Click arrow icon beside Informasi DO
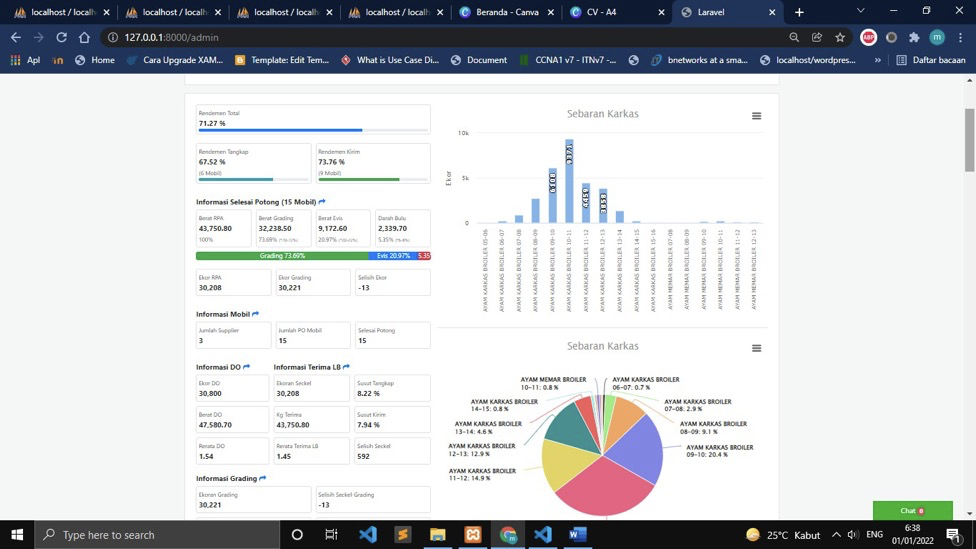The image size is (976, 549). pyautogui.click(x=247, y=367)
